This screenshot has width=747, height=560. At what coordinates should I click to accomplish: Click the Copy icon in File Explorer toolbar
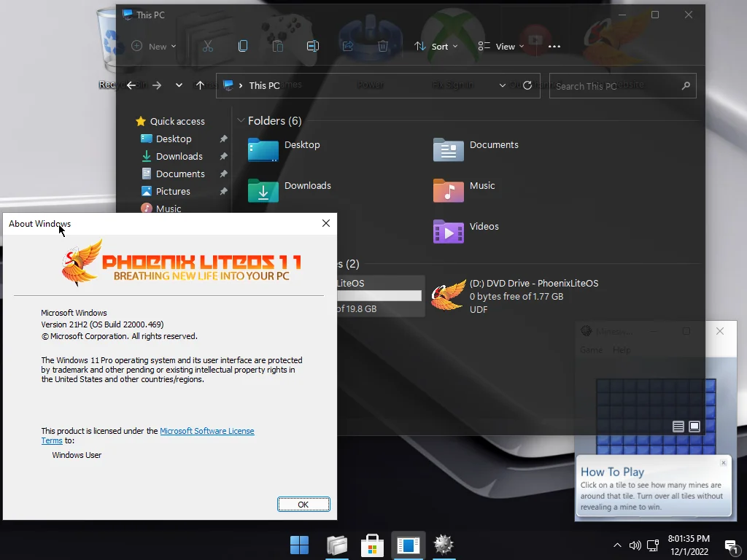pyautogui.click(x=243, y=46)
